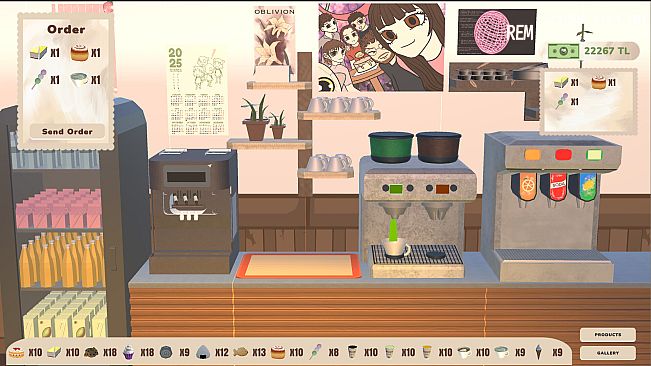Select the ice cream cone inventory item
Image resolution: width=651 pixels, height=366 pixels.
click(538, 353)
